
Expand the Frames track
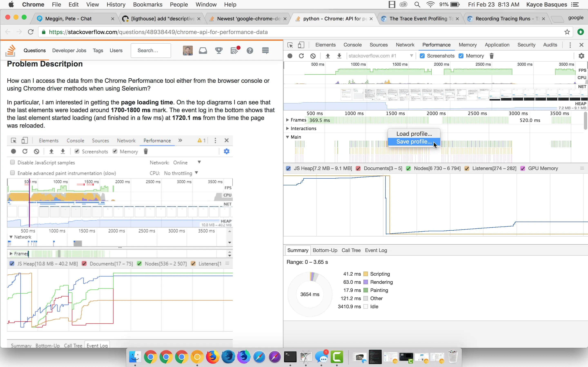(287, 120)
